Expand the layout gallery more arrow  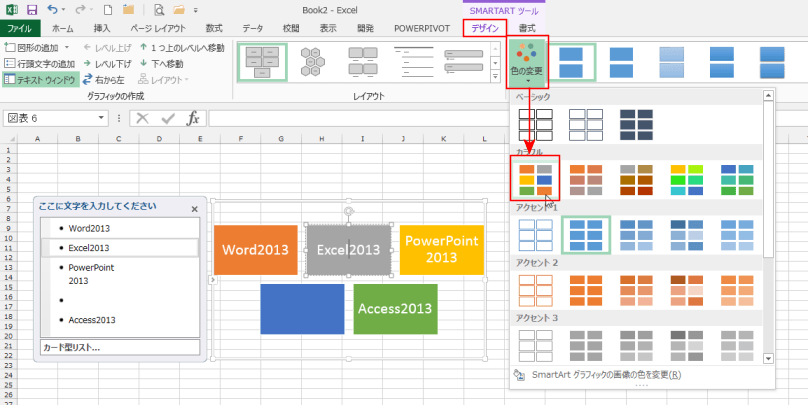(496, 77)
